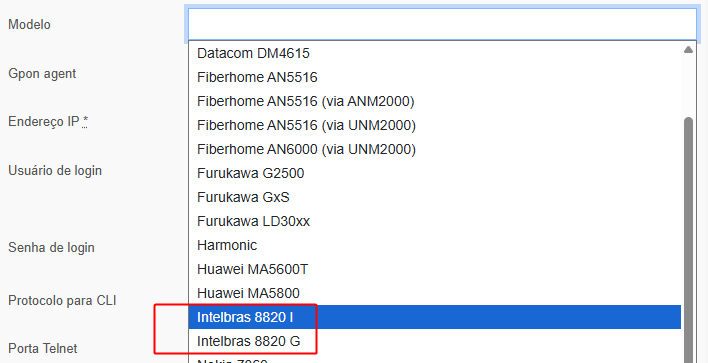Select Datacom DM4615 from model list
Image resolution: width=708 pixels, height=363 pixels.
click(434, 53)
